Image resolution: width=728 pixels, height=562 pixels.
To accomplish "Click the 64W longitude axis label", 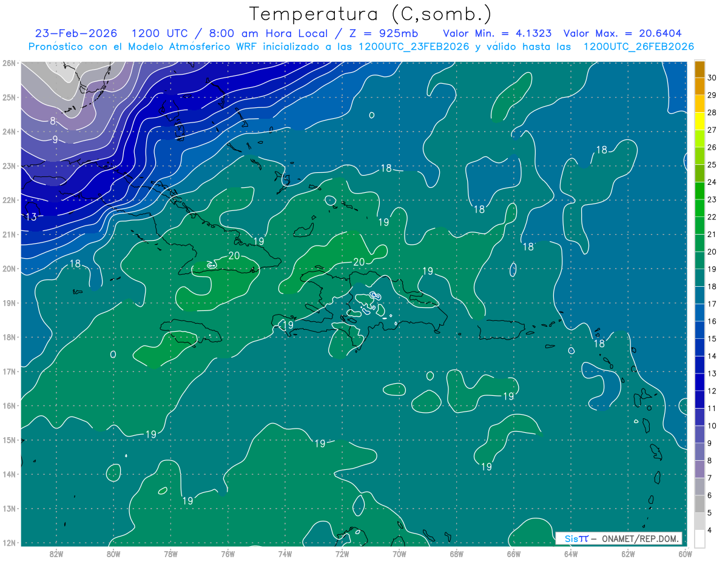I will click(x=571, y=554).
